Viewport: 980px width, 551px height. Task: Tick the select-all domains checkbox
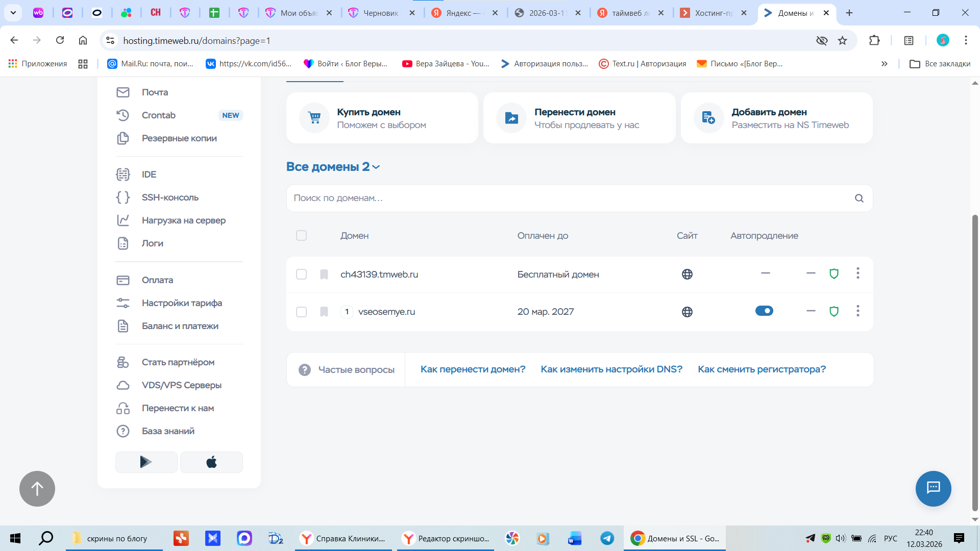pos(301,236)
